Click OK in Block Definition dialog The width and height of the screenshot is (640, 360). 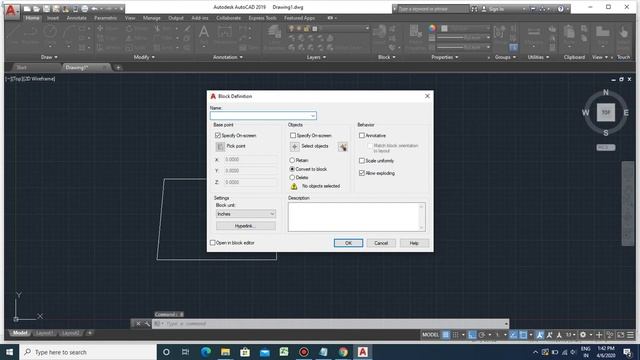pyautogui.click(x=348, y=243)
